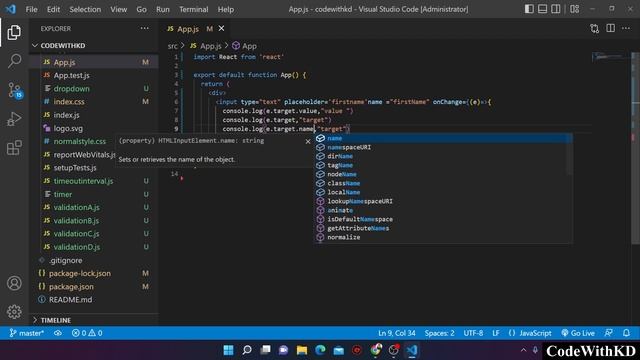Viewport: 640px width, 360px height.
Task: Click the src breadcrumb segment
Action: [x=173, y=46]
